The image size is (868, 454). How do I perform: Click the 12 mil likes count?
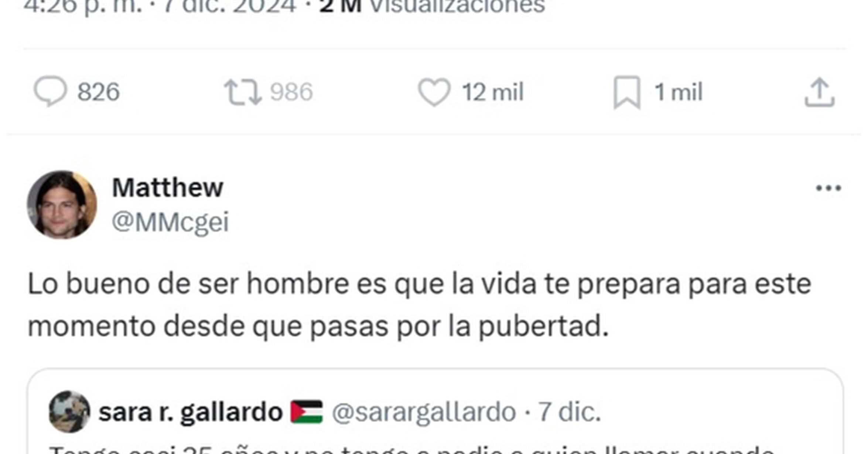[493, 92]
